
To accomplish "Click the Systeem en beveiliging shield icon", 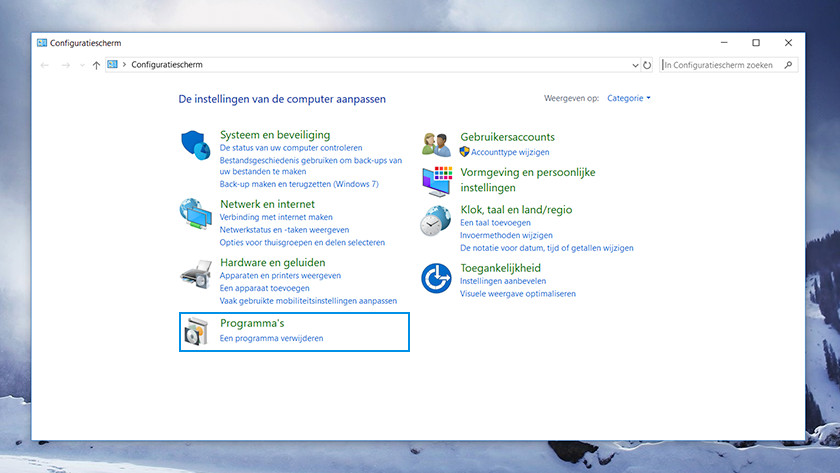I will click(x=195, y=145).
